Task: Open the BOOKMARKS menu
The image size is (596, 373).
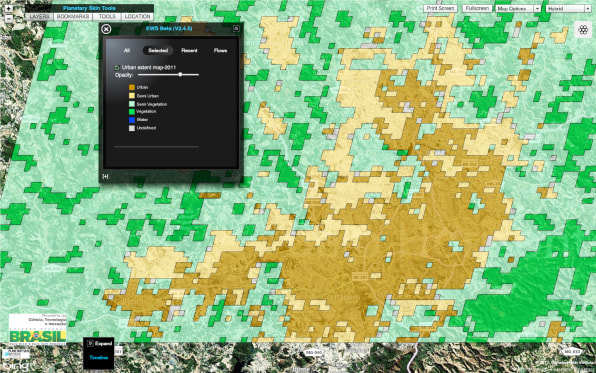Action: point(73,17)
